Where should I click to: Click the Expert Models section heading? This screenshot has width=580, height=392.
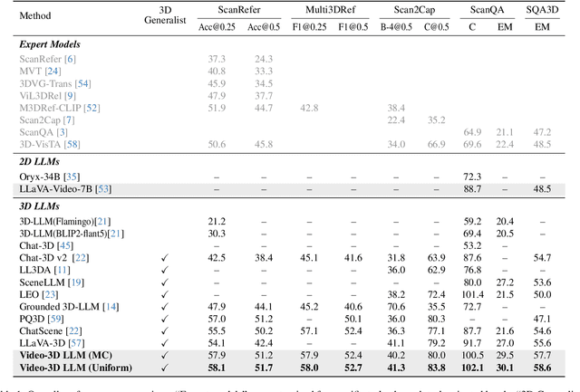50,43
